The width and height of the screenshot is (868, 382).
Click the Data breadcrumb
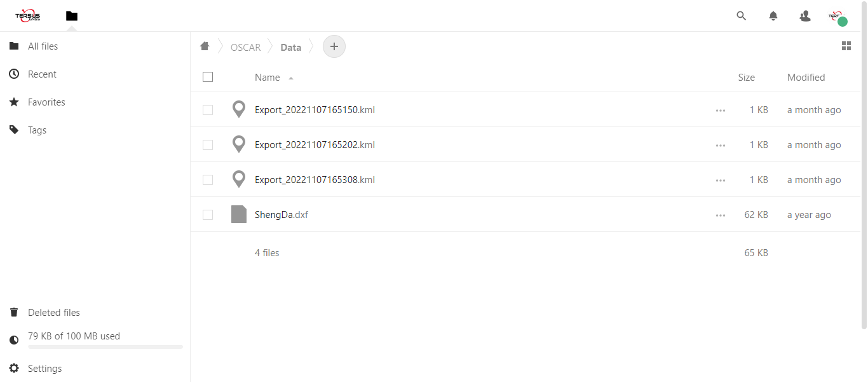tap(291, 47)
